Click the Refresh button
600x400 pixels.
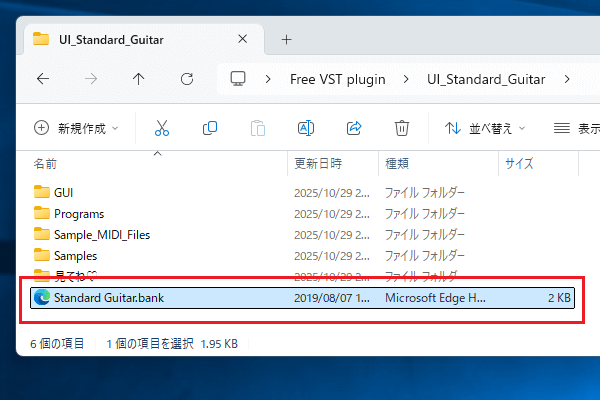pos(187,78)
